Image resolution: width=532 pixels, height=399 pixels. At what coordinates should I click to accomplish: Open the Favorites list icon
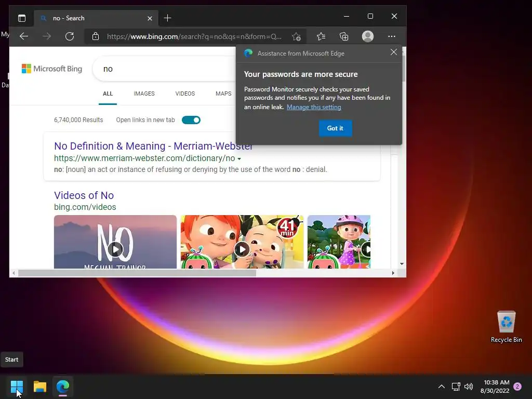coord(321,36)
